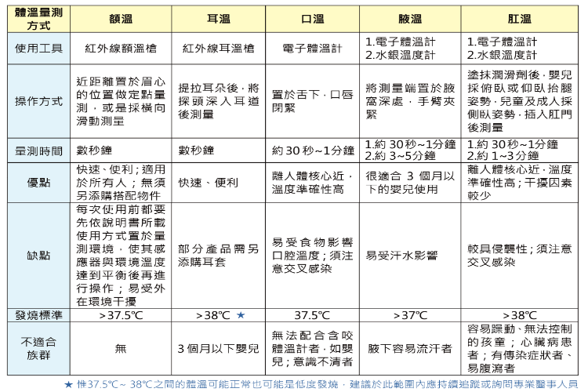This screenshot has width=588, height=392.
Task: Click the 量測時間 row label
Action: [x=38, y=151]
